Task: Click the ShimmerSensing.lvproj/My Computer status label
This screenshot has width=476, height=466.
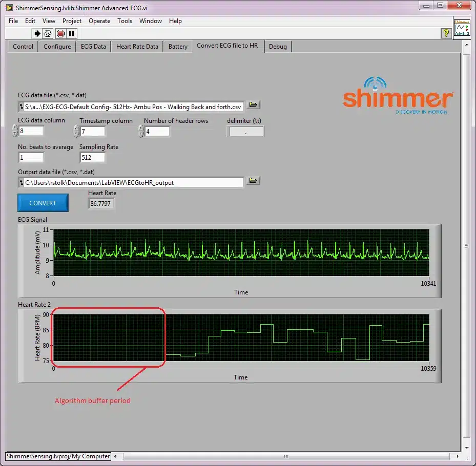Action: (58, 456)
